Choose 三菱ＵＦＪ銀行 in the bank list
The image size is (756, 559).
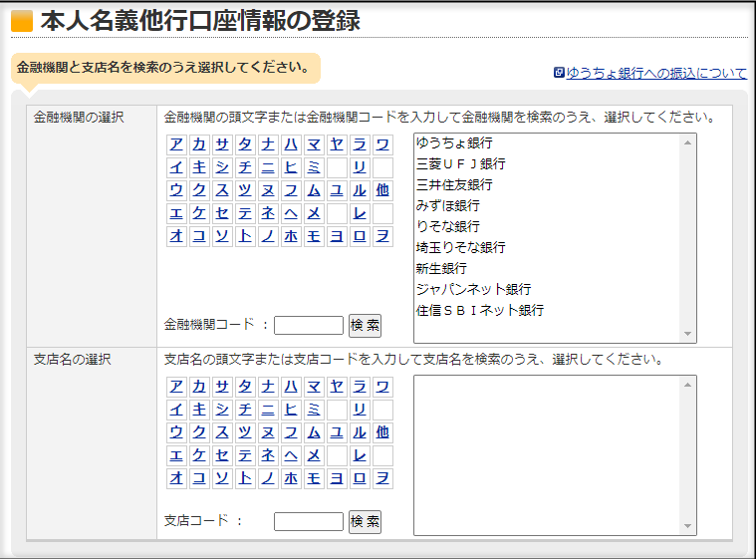click(x=460, y=163)
